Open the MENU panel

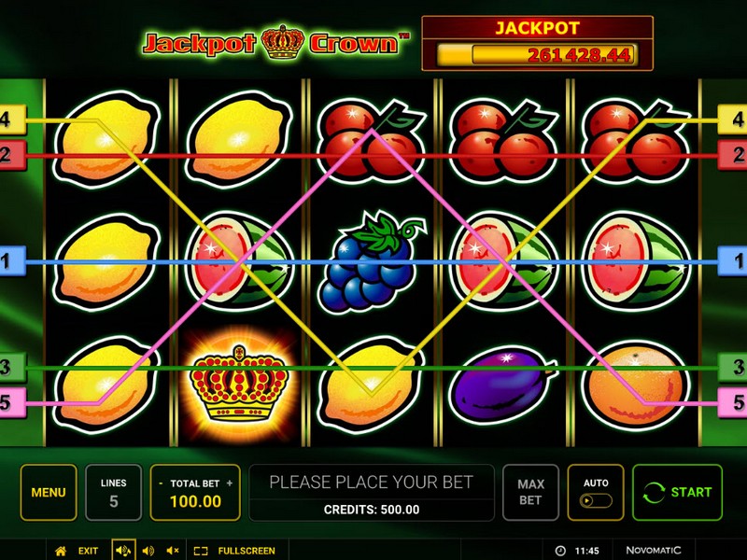(x=49, y=493)
